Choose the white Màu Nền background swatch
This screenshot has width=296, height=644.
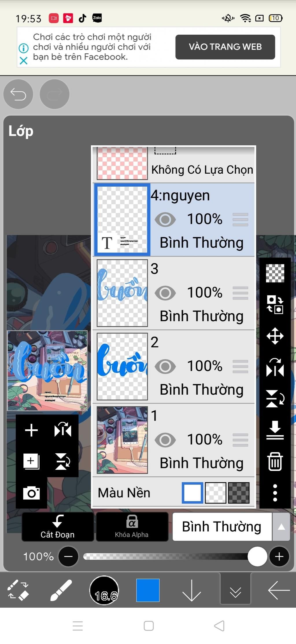coord(192,493)
